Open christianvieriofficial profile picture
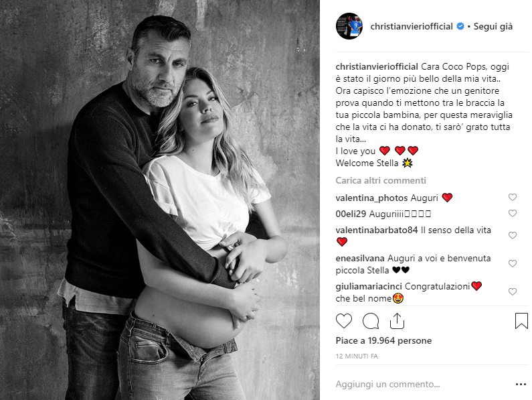The width and height of the screenshot is (532, 400). (x=349, y=26)
